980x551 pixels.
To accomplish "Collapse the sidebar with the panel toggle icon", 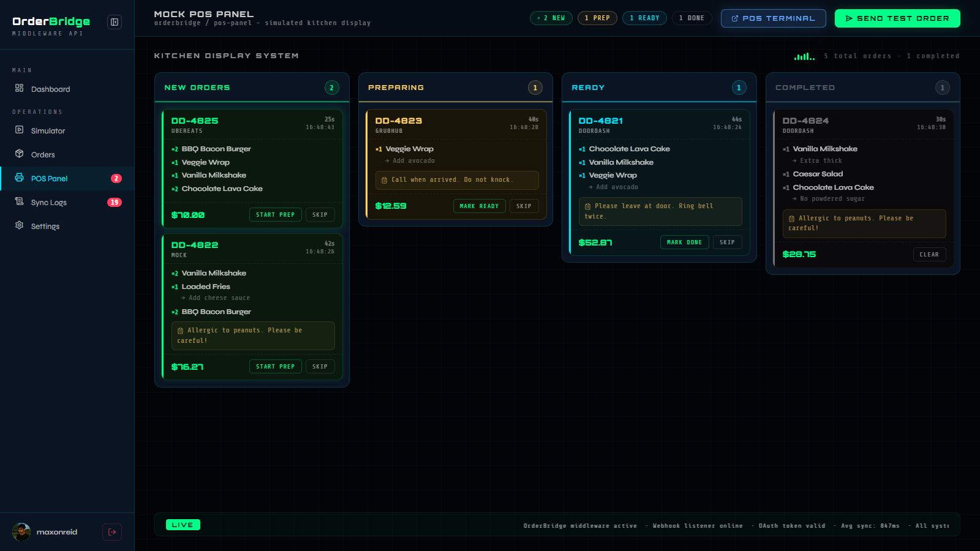I will 115,22.
